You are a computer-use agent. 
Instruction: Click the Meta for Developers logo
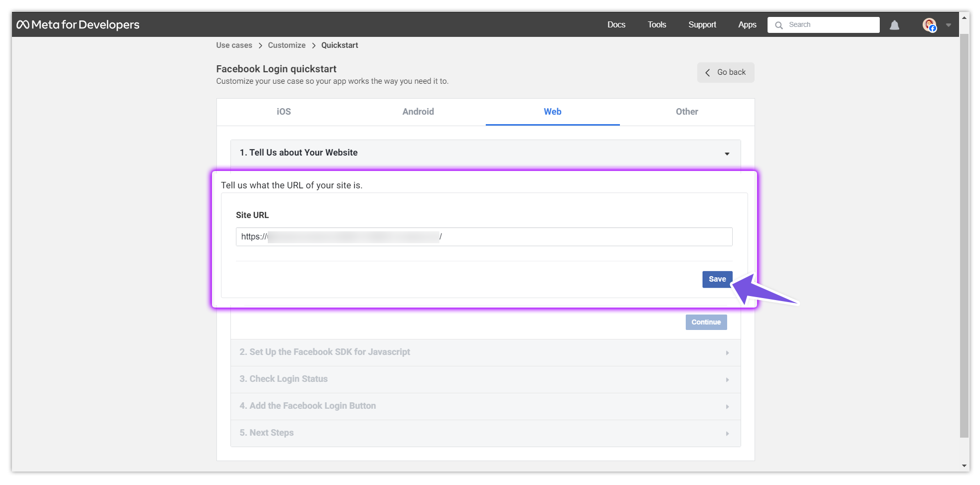pyautogui.click(x=78, y=24)
